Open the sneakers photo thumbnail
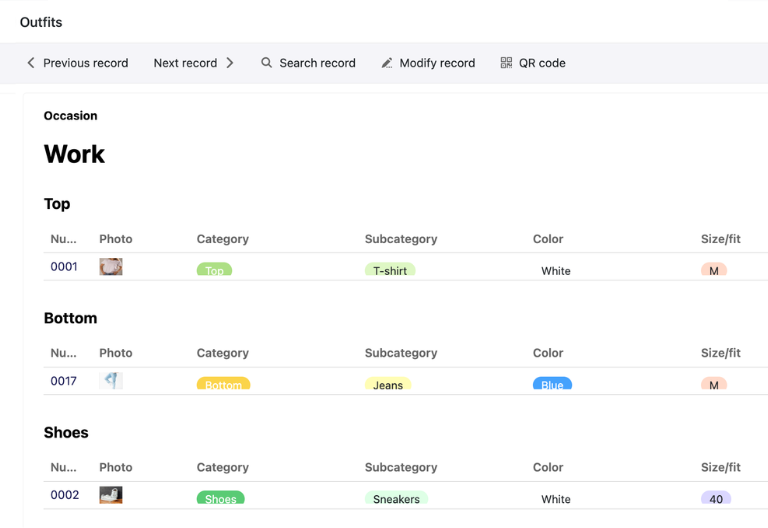Image resolution: width=768 pixels, height=528 pixels. click(x=111, y=495)
